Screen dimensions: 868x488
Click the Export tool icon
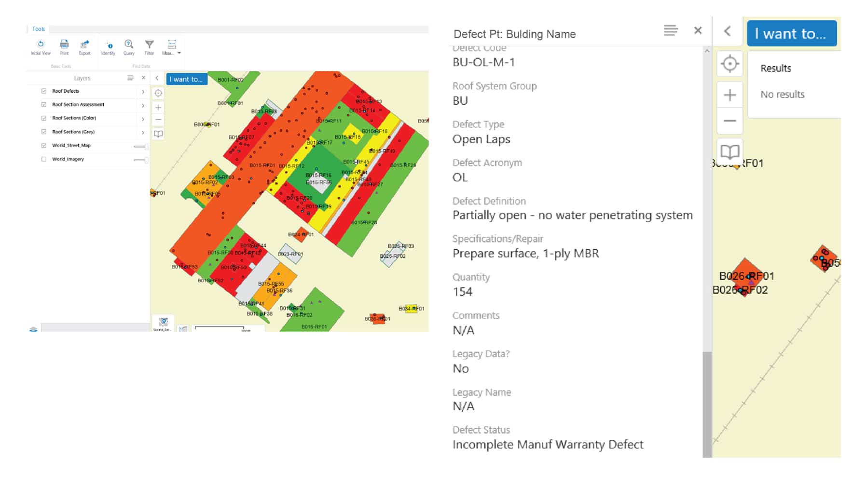84,47
